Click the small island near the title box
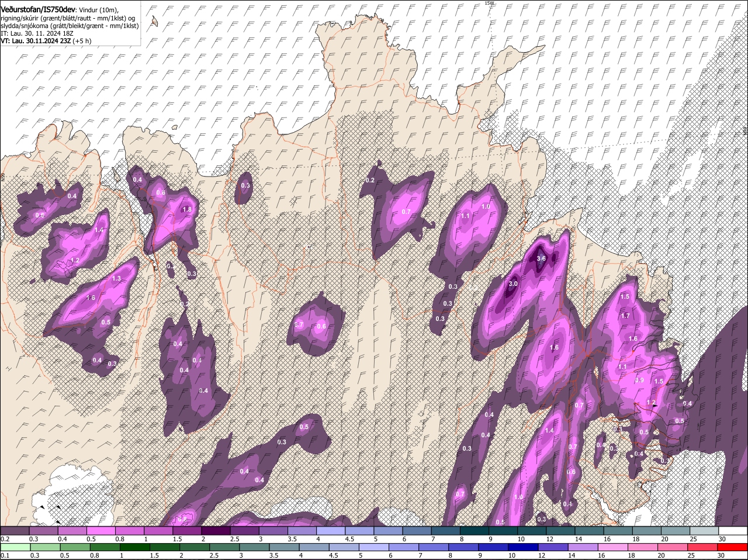748x560 pixels. [x=155, y=22]
